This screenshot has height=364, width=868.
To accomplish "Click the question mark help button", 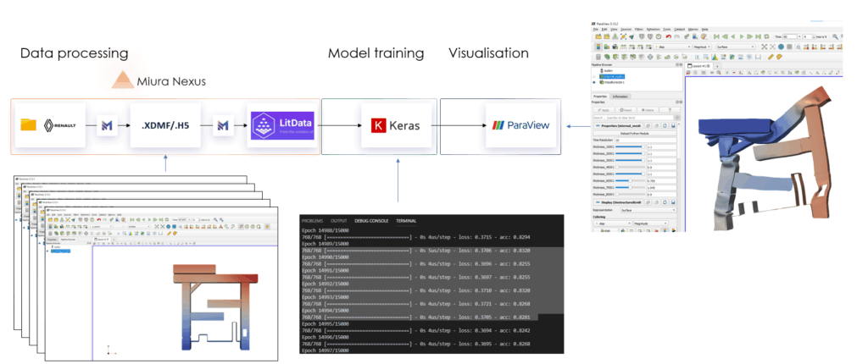I will coord(670,110).
